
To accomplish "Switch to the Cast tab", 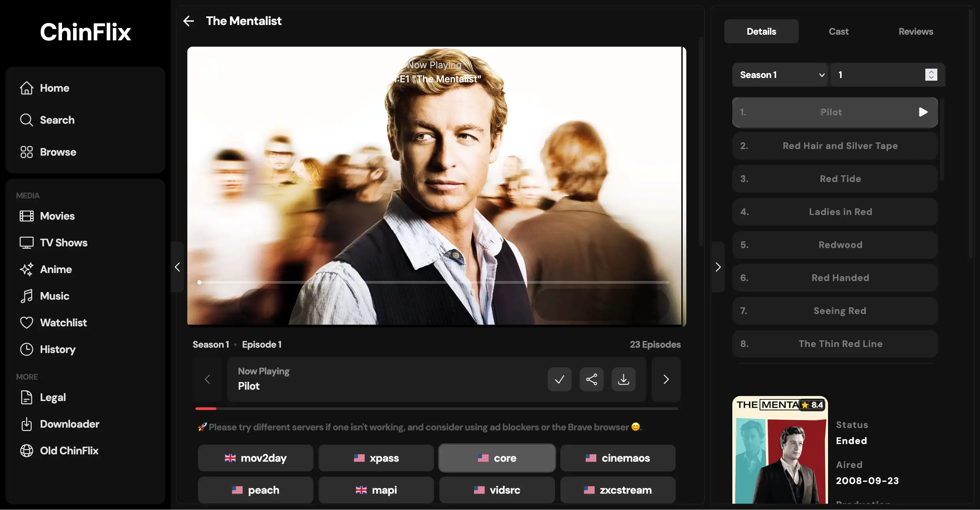I will 838,31.
